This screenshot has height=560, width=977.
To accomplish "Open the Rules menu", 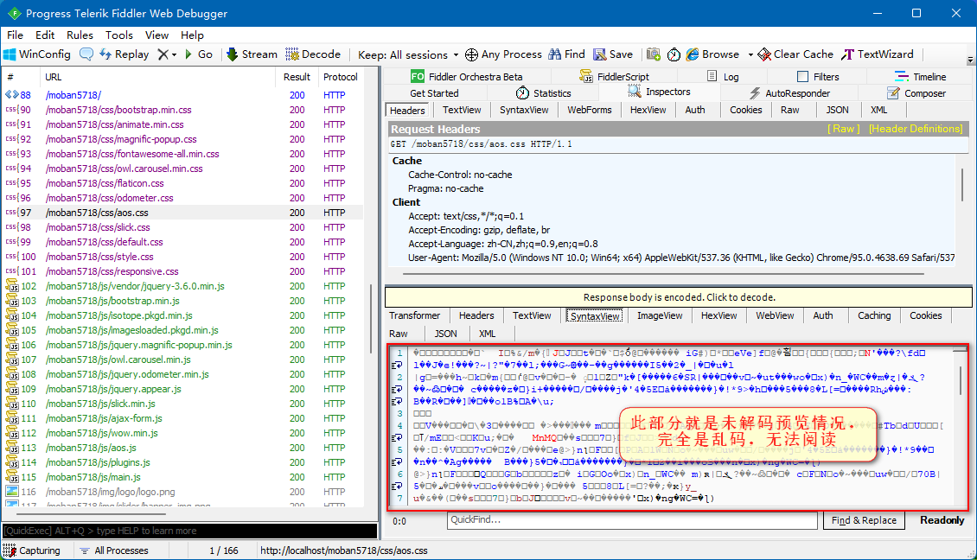I will click(80, 35).
